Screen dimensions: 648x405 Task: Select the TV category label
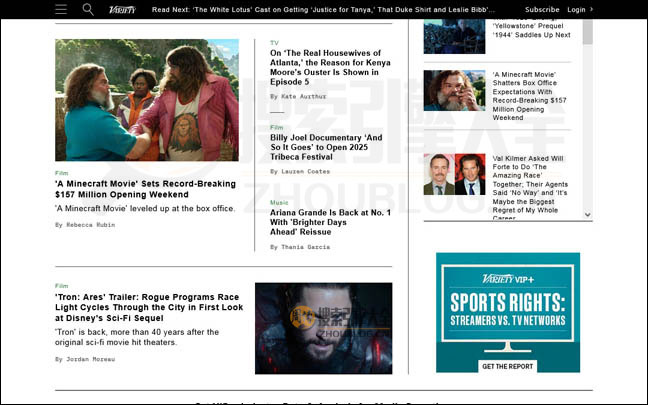click(x=274, y=43)
